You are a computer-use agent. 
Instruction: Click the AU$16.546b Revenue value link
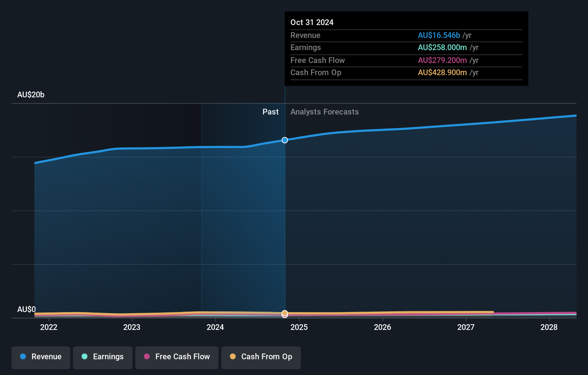pos(439,35)
